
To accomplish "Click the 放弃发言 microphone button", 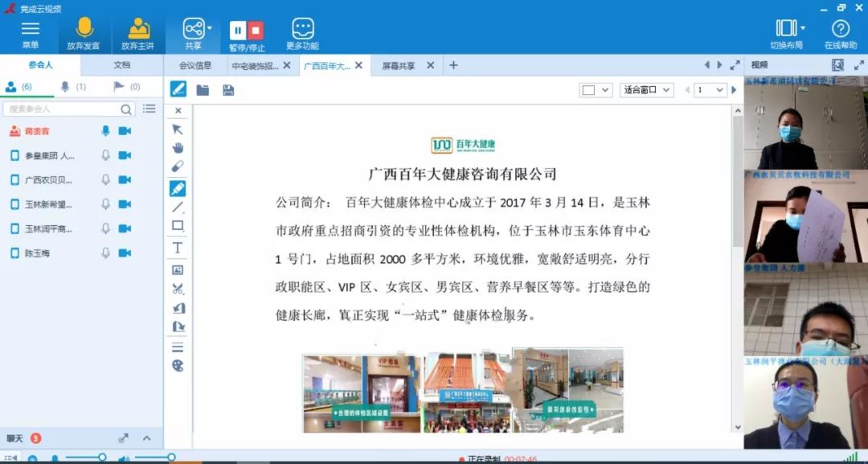I will (x=84, y=35).
